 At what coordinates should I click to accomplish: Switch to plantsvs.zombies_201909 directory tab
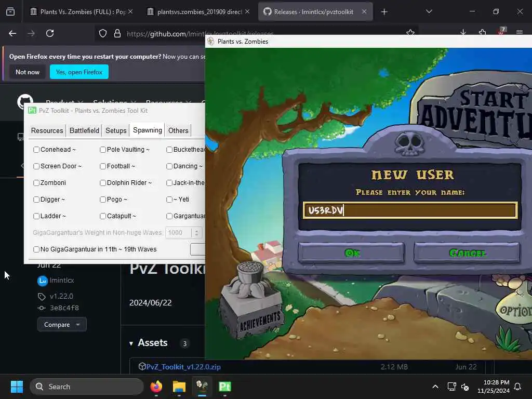(198, 11)
